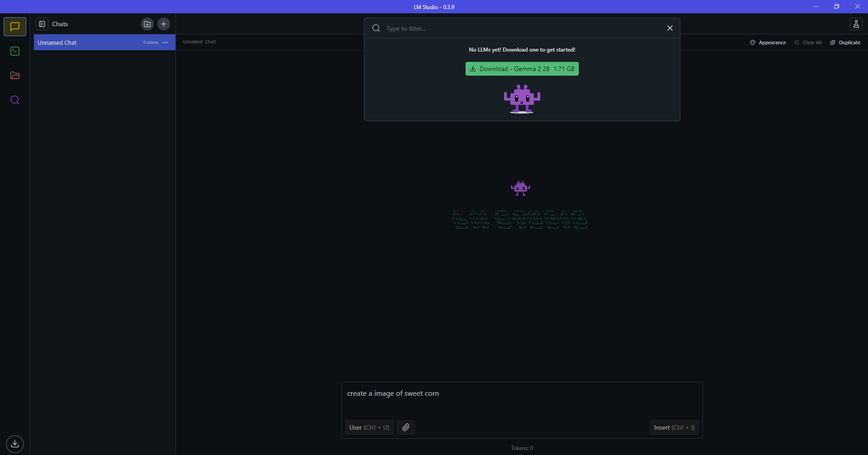The width and height of the screenshot is (868, 455).
Task: Close the LM Studio window
Action: [858, 7]
